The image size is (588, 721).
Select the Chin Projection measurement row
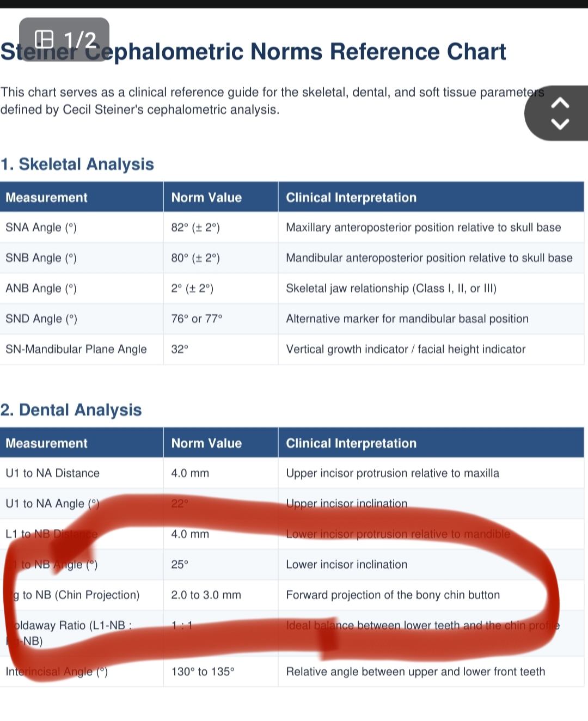(292, 595)
